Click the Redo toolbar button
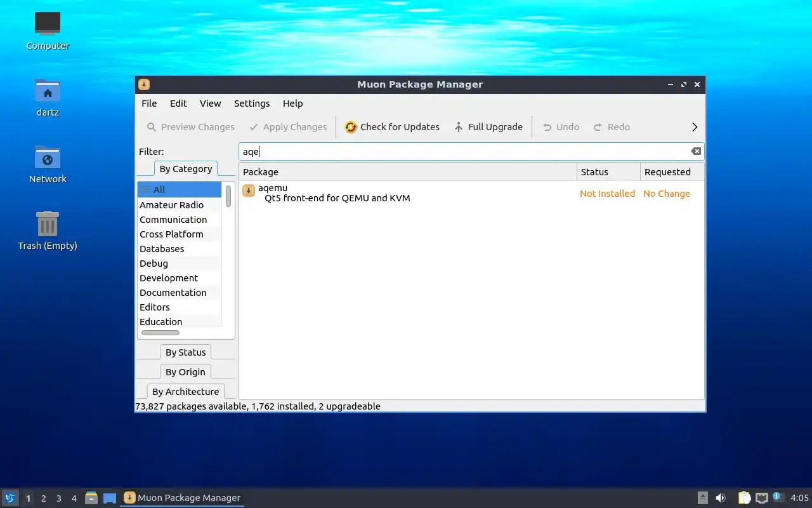The height and width of the screenshot is (508, 812). [x=612, y=127]
